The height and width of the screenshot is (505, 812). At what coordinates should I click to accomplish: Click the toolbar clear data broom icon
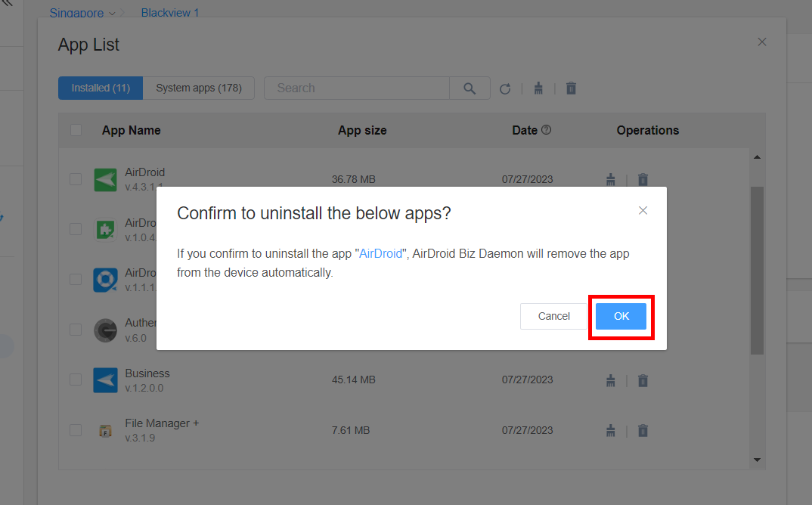tap(538, 88)
